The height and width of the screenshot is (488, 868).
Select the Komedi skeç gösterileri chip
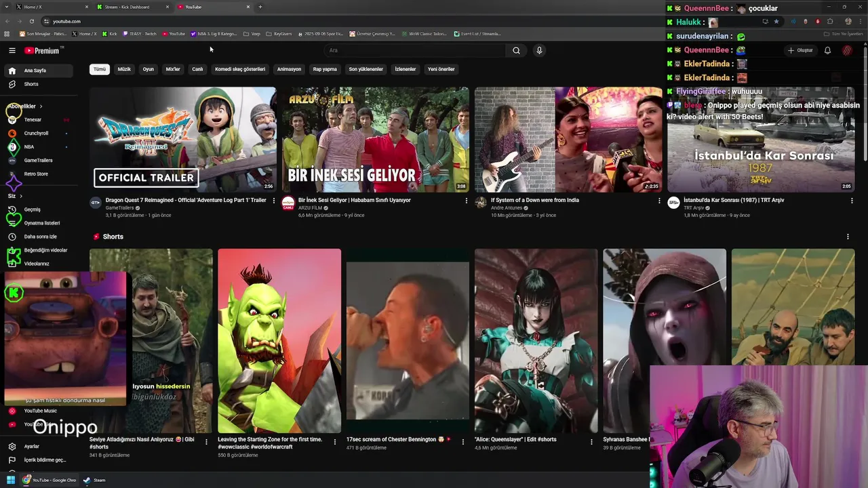point(240,69)
